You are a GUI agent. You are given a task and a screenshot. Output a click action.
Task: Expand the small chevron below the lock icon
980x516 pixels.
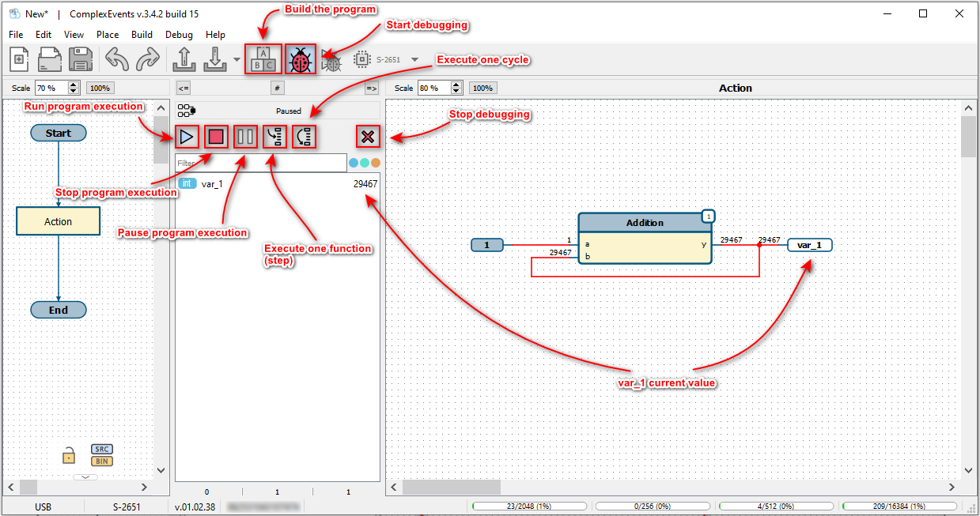[x=85, y=477]
